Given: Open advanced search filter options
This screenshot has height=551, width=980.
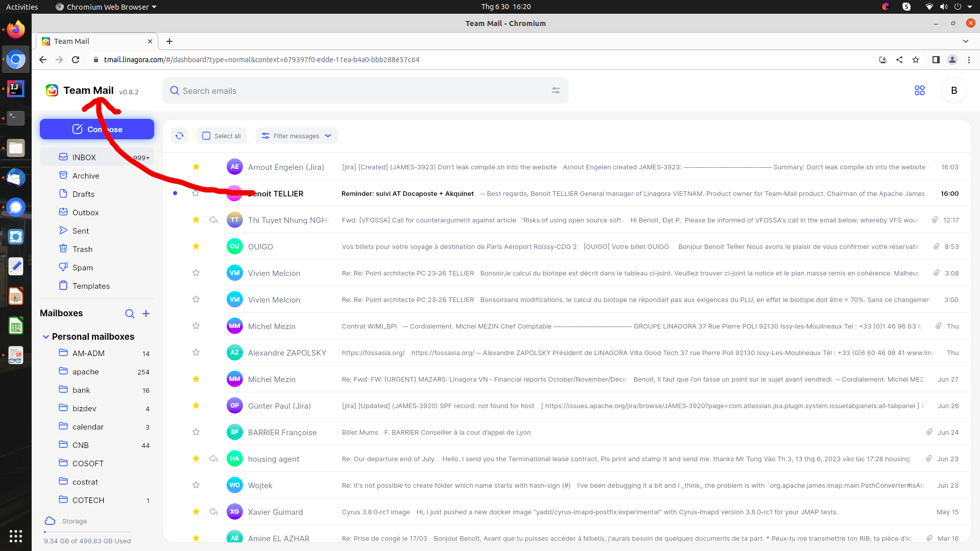Looking at the screenshot, I should click(x=556, y=90).
